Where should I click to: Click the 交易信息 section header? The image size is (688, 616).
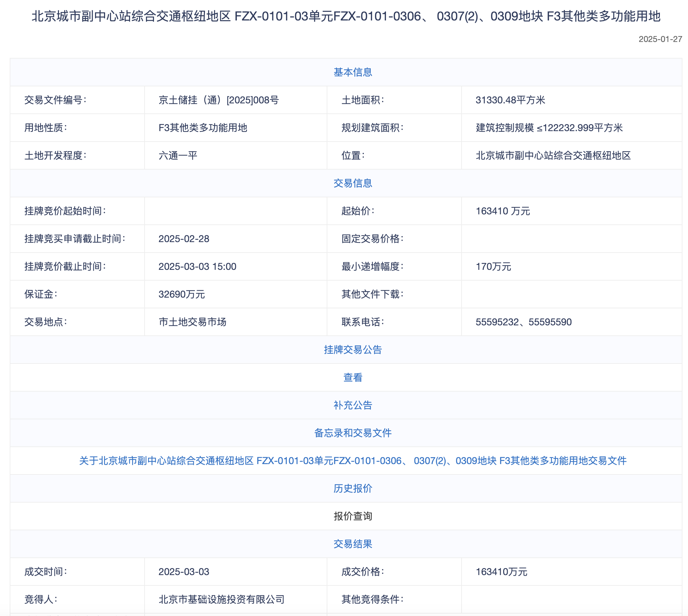coord(353,183)
